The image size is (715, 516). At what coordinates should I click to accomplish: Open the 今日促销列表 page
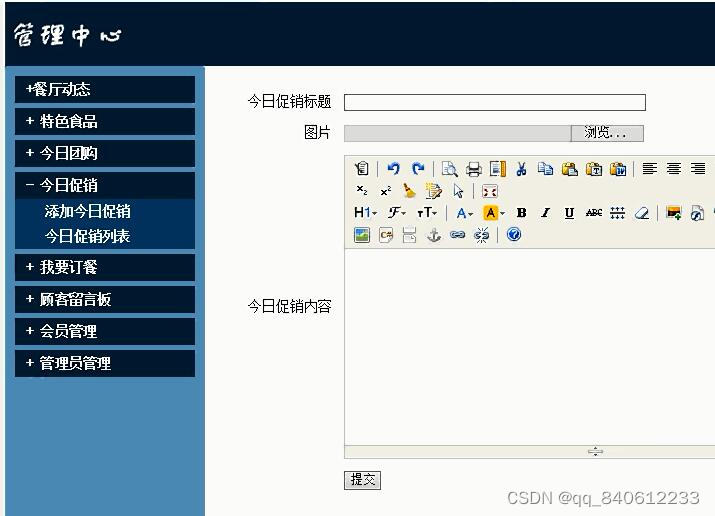click(88, 236)
